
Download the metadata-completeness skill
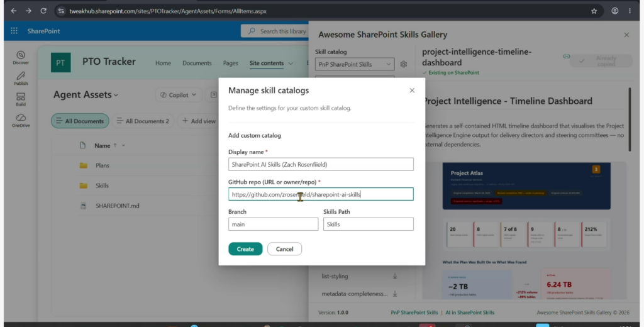click(x=395, y=294)
